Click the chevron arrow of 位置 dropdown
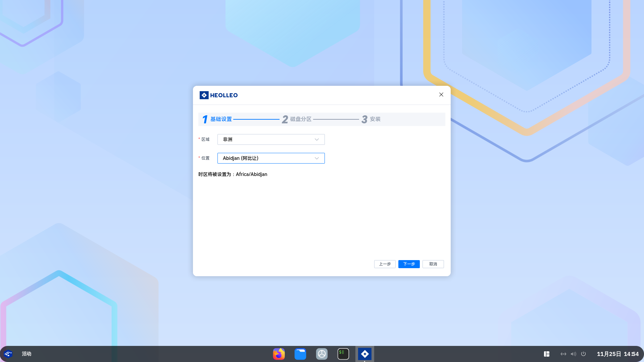This screenshot has width=644, height=362. tap(316, 158)
